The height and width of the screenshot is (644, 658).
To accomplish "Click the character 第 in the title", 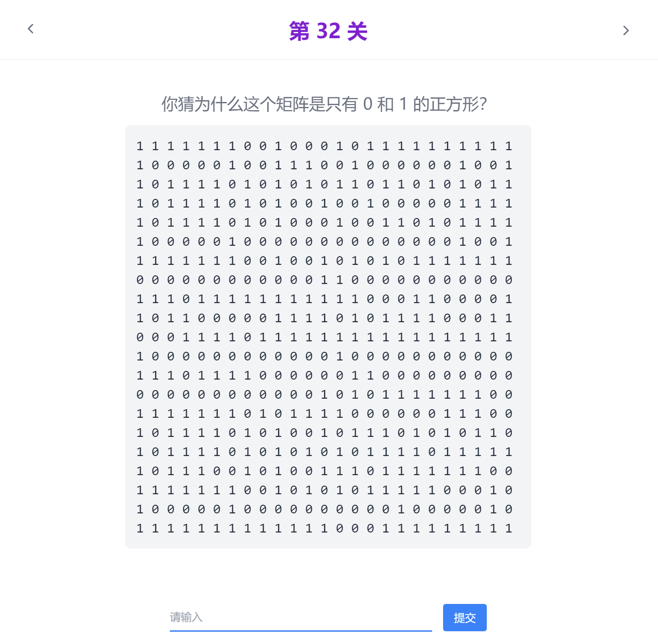I will [299, 31].
